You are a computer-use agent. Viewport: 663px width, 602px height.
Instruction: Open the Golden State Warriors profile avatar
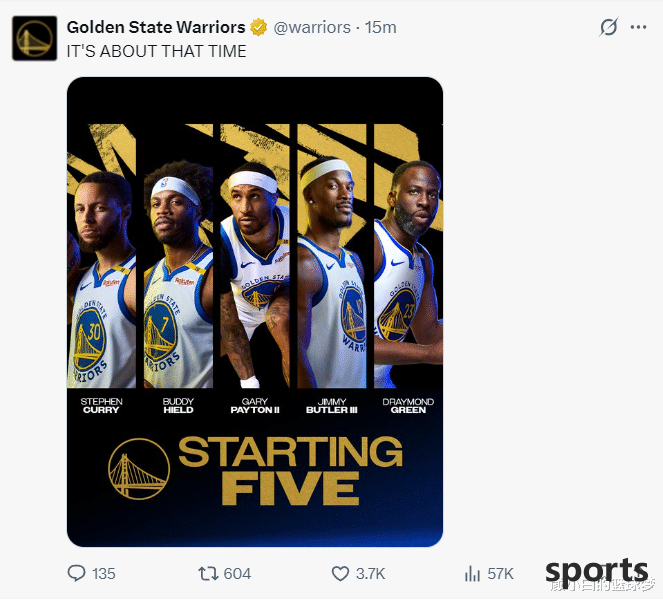(x=35, y=38)
